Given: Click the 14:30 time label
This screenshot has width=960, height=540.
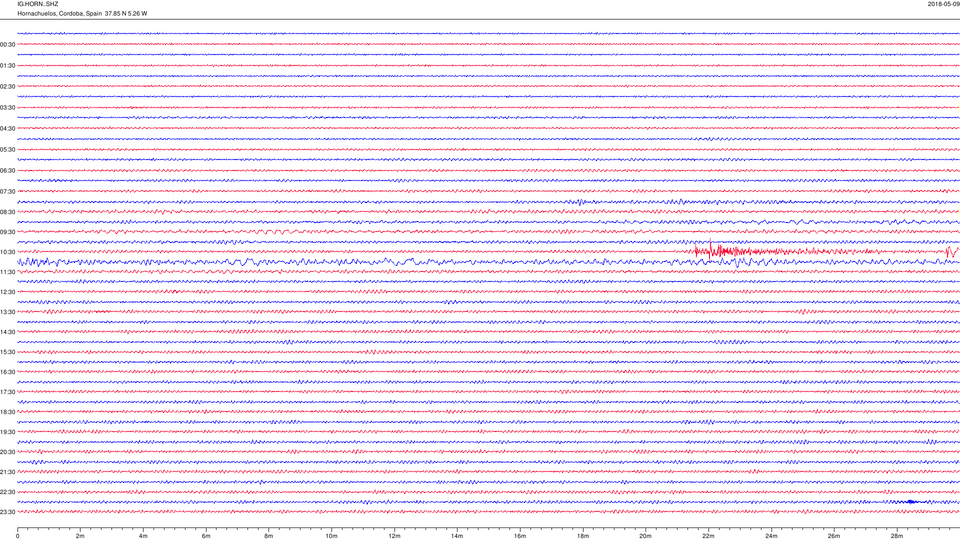Looking at the screenshot, I should (7, 332).
